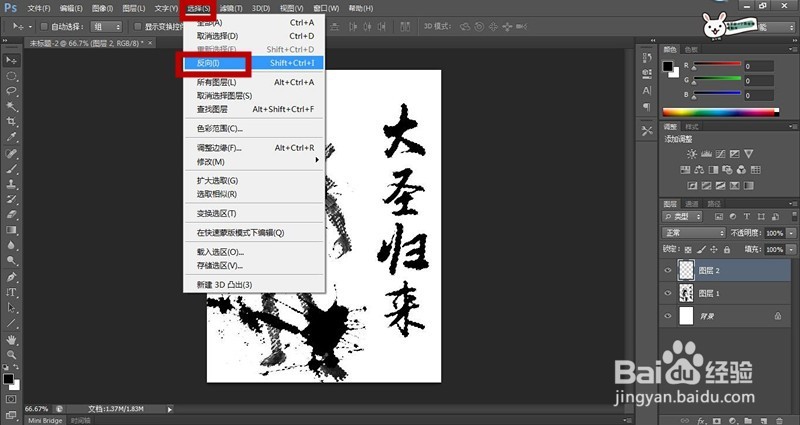This screenshot has width=800, height=425.
Task: Open the Layers panel flyout menu
Action: tap(793, 204)
